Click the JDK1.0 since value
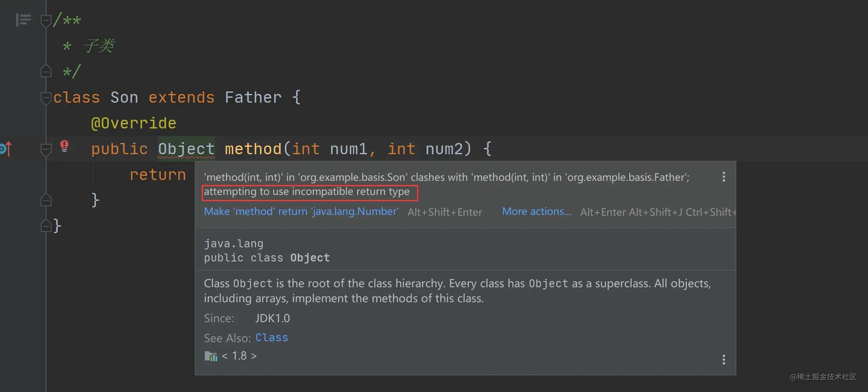 [x=272, y=318]
